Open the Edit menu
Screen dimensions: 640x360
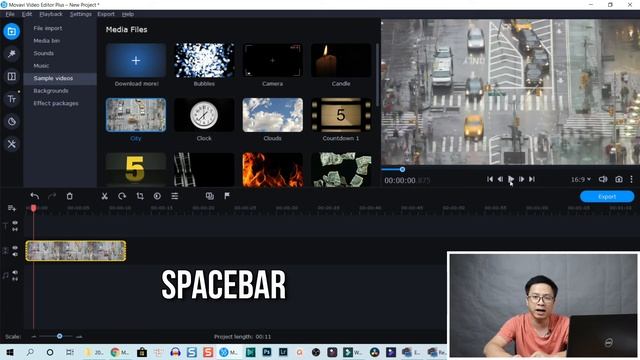tap(27, 14)
